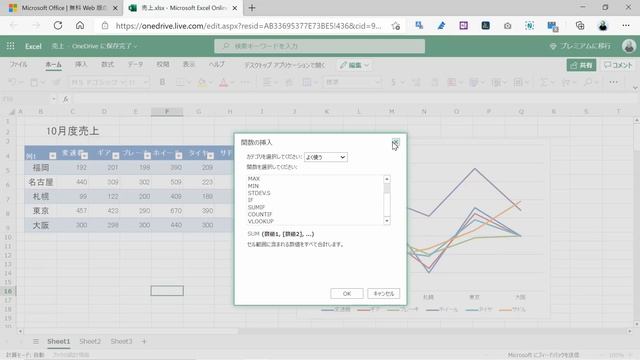Select VLOOKUP in the function list

point(260,221)
